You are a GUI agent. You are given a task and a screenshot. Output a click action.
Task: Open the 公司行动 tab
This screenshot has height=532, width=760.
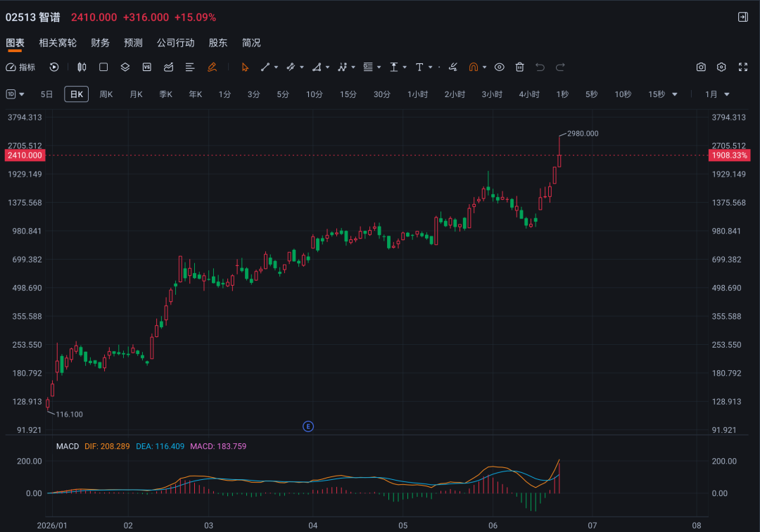(175, 43)
